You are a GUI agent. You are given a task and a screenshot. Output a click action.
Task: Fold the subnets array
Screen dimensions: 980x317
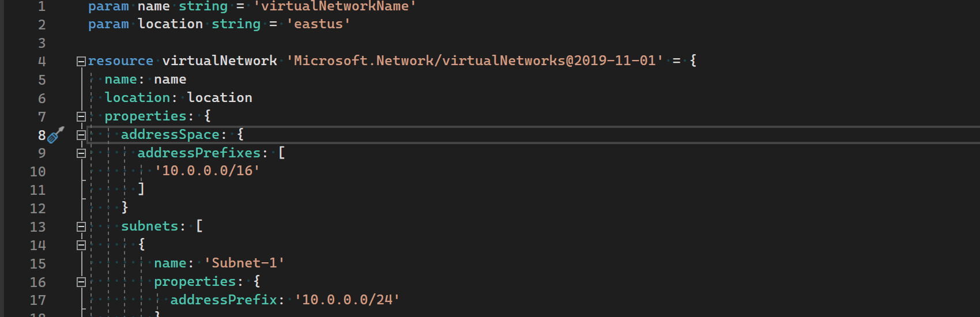click(x=81, y=227)
